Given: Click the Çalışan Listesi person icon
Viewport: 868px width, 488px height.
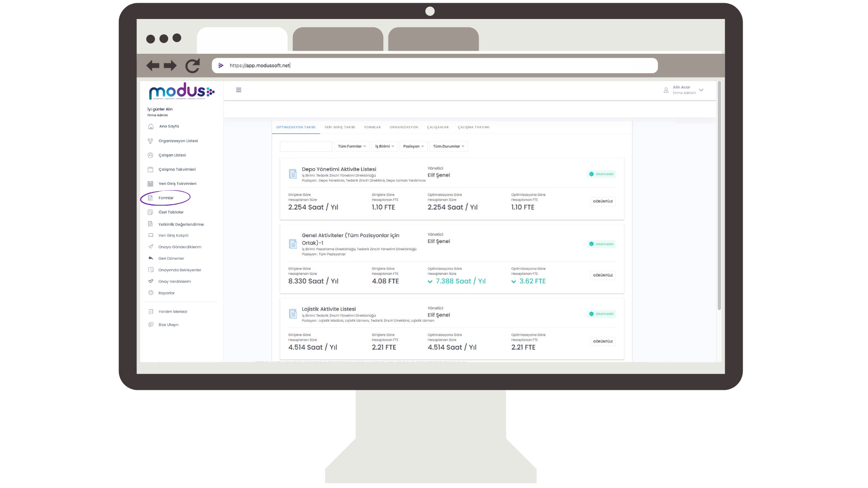Looking at the screenshot, I should coord(151,155).
